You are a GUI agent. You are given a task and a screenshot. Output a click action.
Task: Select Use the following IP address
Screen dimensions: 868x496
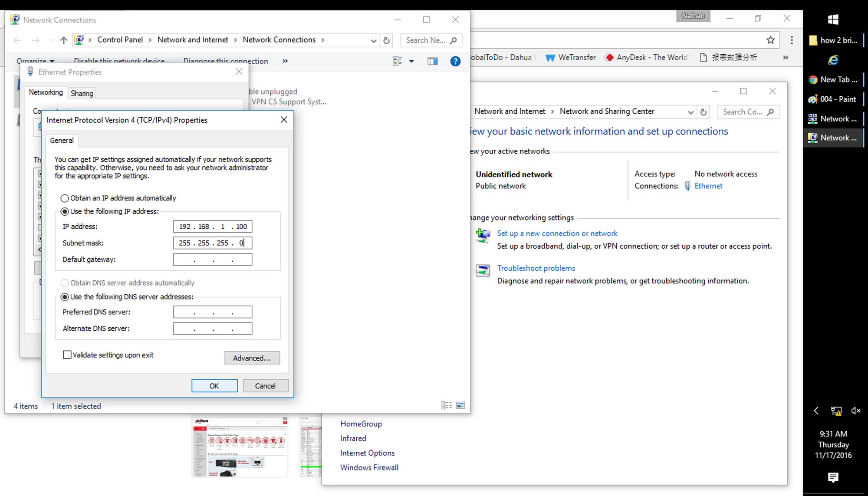pos(65,211)
